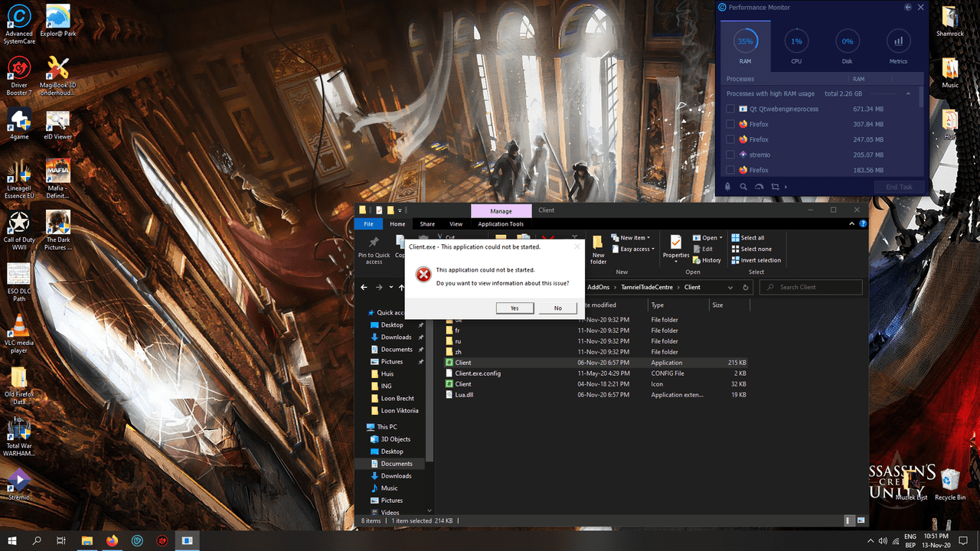Click the screenshot crop icon in Performance Monitor
Viewport: 980px width, 551px height.
775,187
